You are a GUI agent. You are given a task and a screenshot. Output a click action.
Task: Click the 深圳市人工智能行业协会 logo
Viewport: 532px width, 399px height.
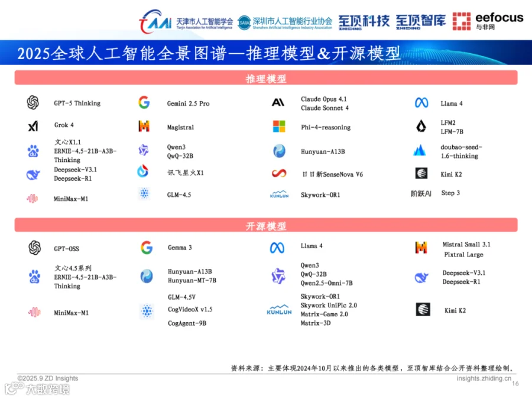coord(285,22)
